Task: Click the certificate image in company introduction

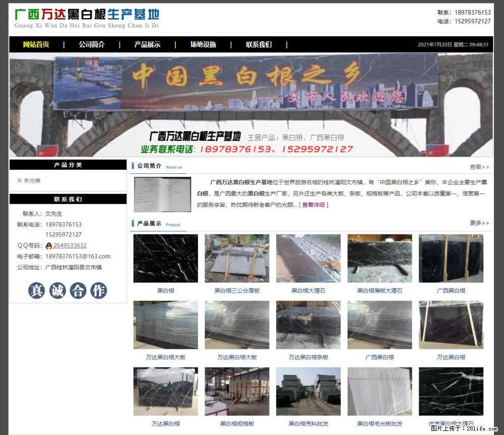Action: pos(162,194)
